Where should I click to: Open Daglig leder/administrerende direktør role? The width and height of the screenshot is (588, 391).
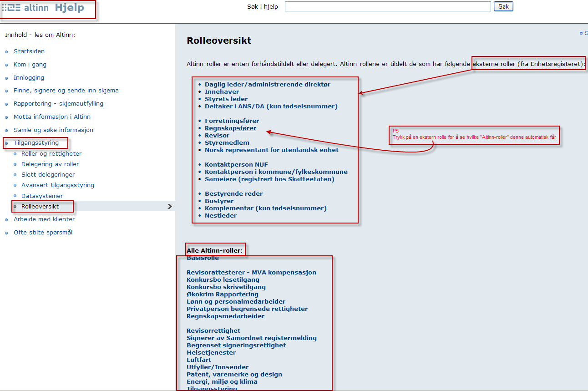268,85
